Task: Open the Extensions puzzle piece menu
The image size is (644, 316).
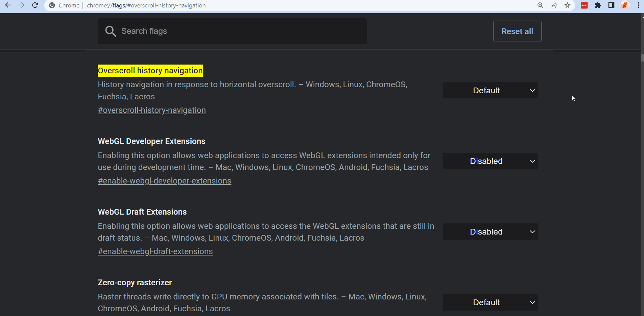Action: click(x=598, y=5)
